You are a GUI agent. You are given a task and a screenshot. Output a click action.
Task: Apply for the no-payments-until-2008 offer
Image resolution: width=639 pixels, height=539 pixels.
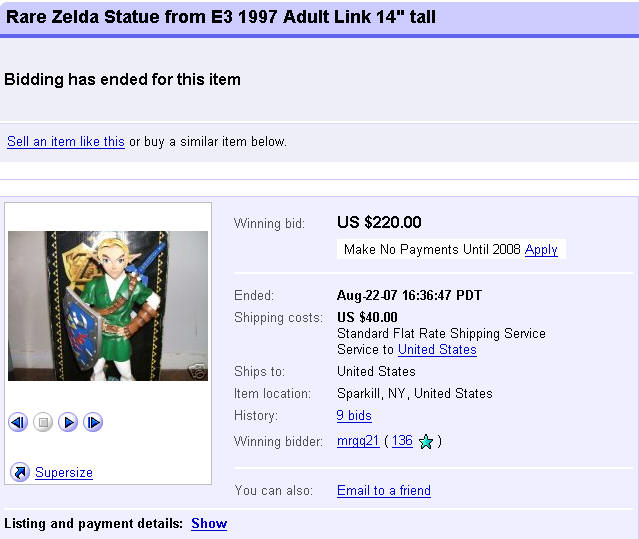tap(541, 250)
